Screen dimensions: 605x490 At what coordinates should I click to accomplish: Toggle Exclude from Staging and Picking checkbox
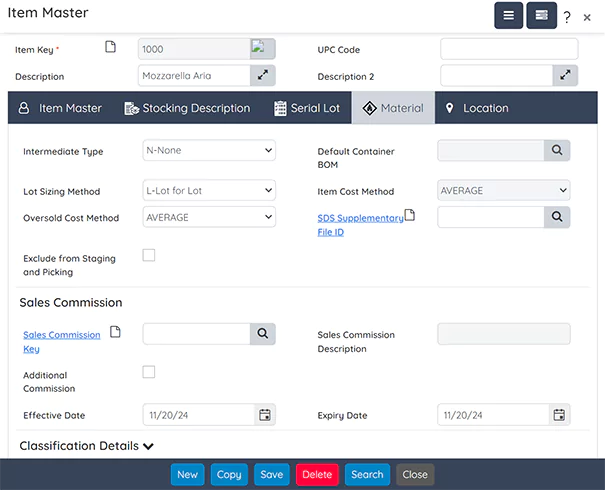coord(149,255)
